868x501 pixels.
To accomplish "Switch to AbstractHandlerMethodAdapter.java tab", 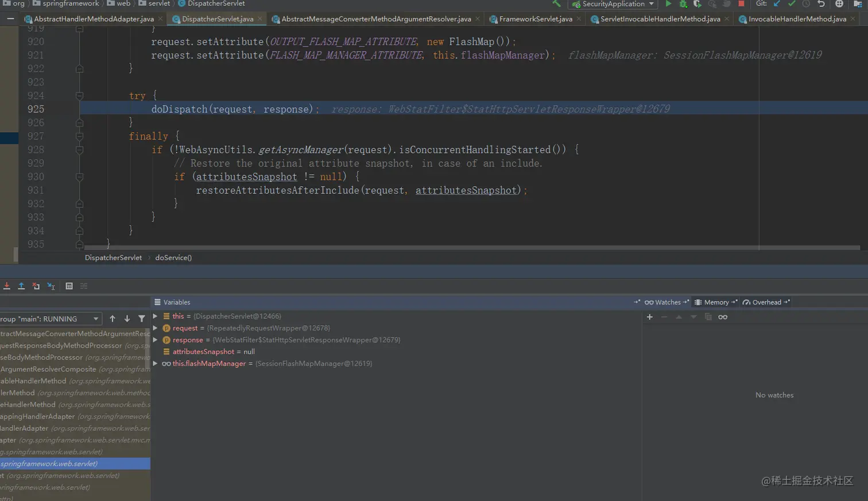I will pyautogui.click(x=94, y=19).
